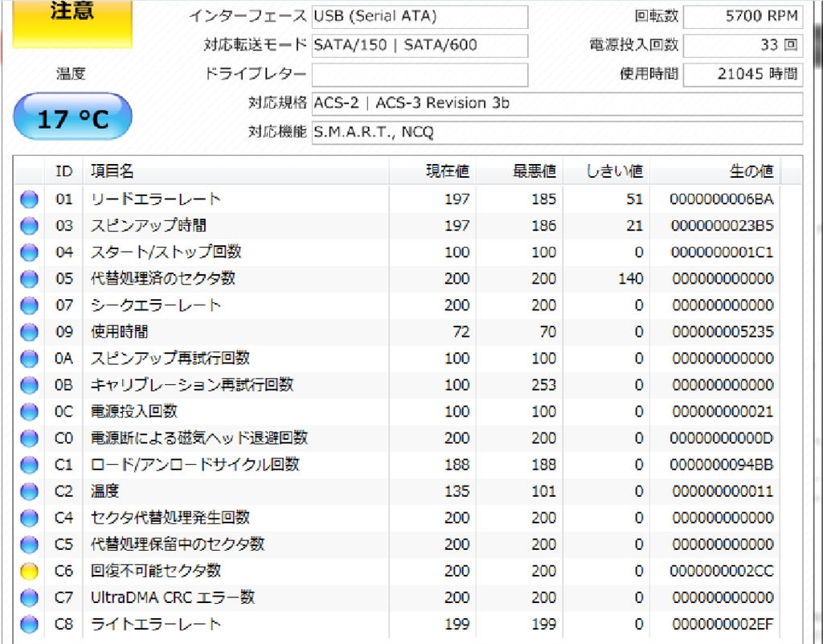The height and width of the screenshot is (644, 823).
Task: Select the 回復不可能セクタ数 attribute name
Action: pyautogui.click(x=155, y=571)
